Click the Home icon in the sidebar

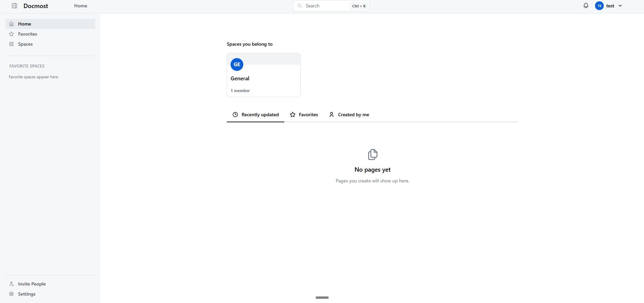pyautogui.click(x=11, y=24)
